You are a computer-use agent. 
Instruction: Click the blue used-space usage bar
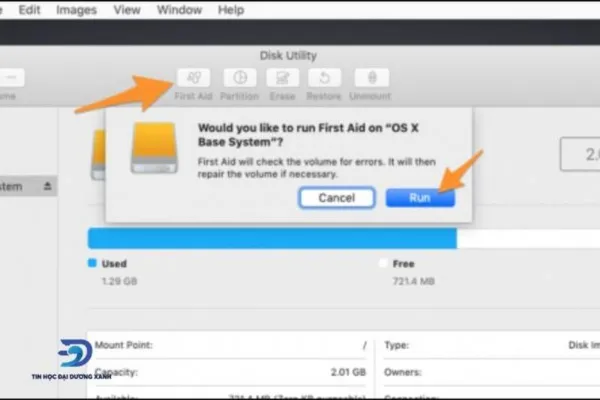click(272, 238)
